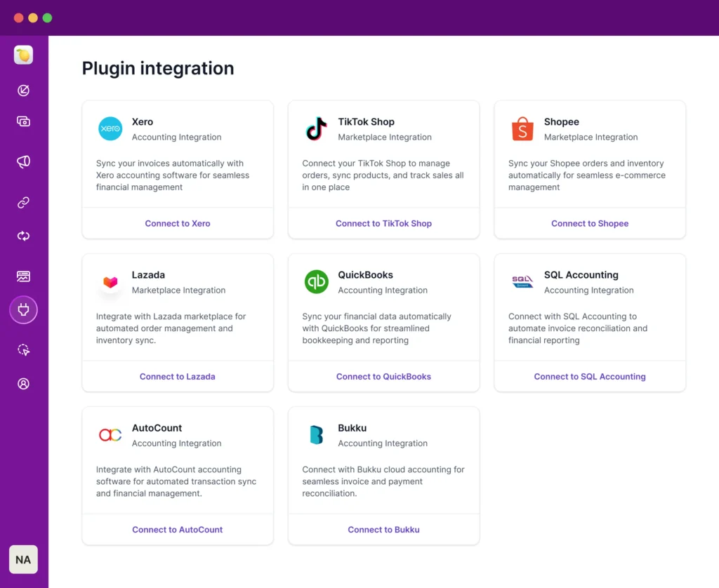This screenshot has height=588, width=719.
Task: Click the Bukku card title
Action: pos(352,428)
